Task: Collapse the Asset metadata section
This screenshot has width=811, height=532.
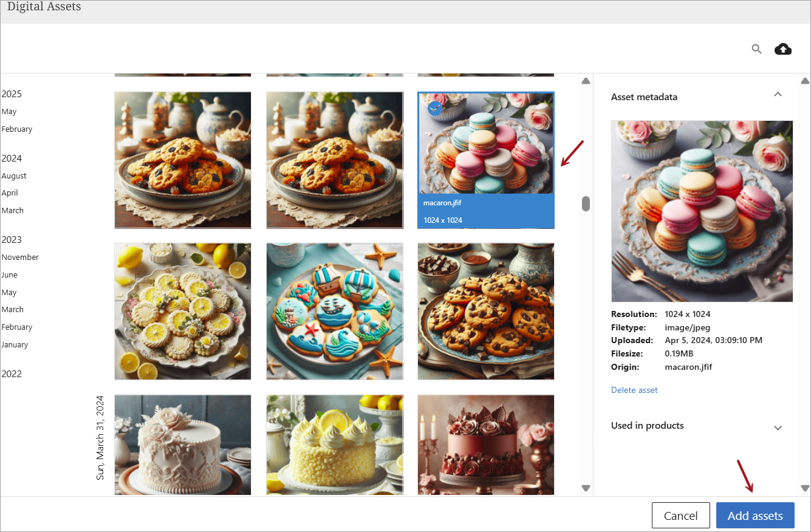Action: (778, 95)
